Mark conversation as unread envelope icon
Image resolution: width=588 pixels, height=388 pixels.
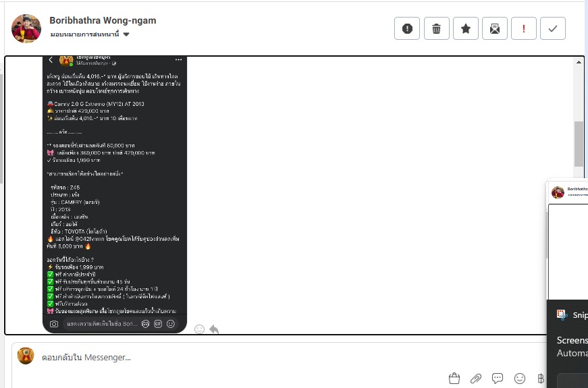point(495,28)
